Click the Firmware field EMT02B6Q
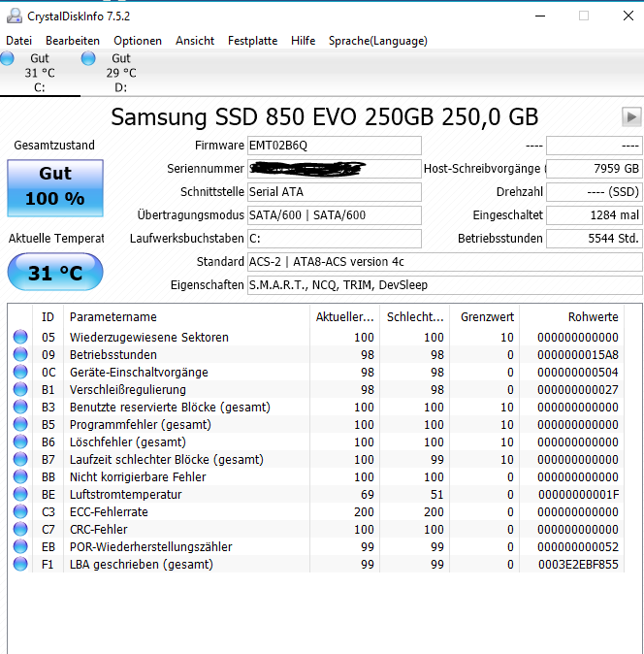 pos(335,146)
